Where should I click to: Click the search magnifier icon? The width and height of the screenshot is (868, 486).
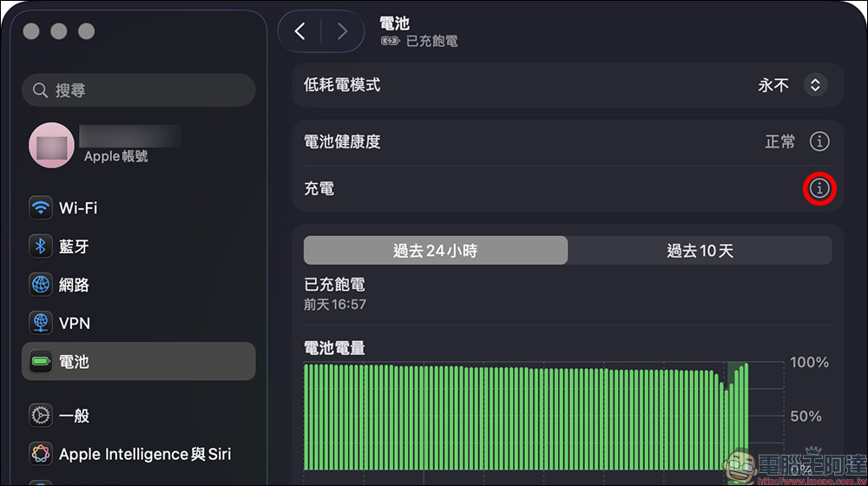click(40, 90)
